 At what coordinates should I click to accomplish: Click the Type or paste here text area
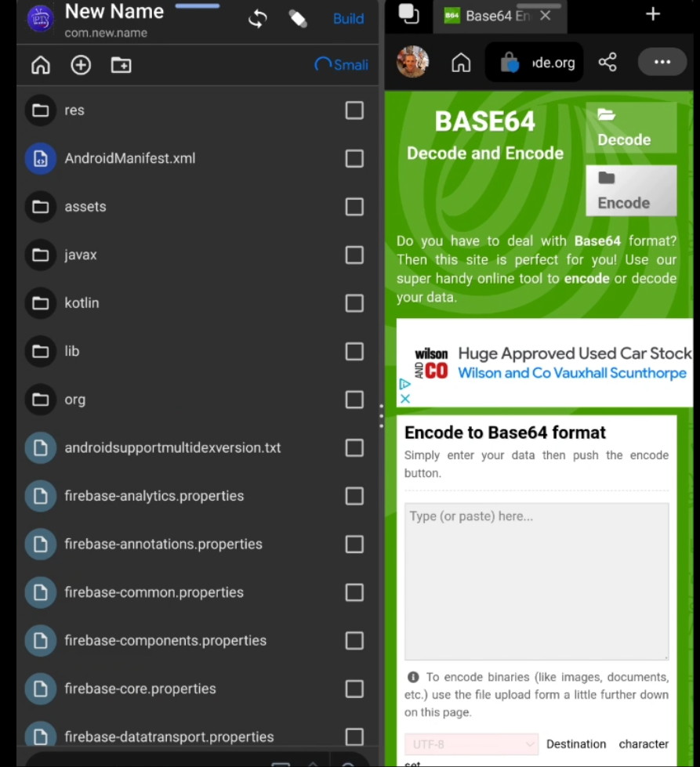(536, 581)
